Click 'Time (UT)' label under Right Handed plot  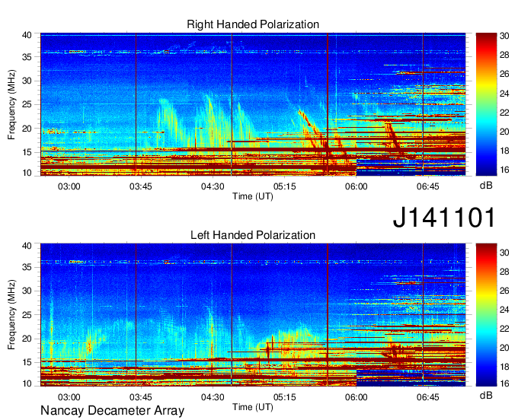(x=253, y=196)
